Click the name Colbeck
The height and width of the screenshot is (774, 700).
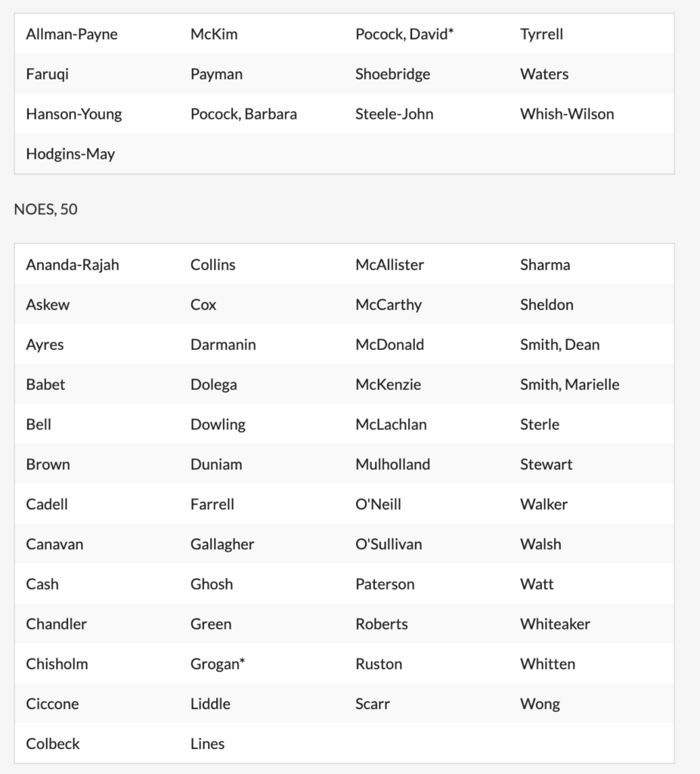point(53,744)
